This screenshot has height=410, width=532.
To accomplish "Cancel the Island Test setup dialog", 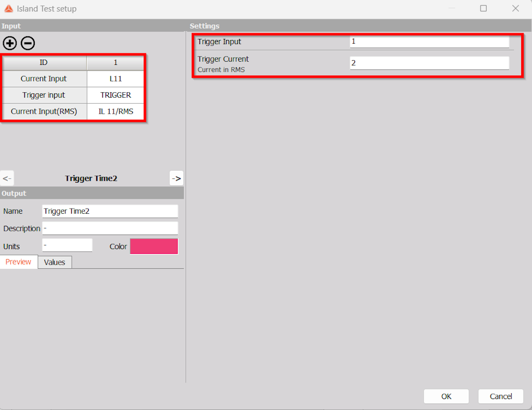I will click(501, 397).
